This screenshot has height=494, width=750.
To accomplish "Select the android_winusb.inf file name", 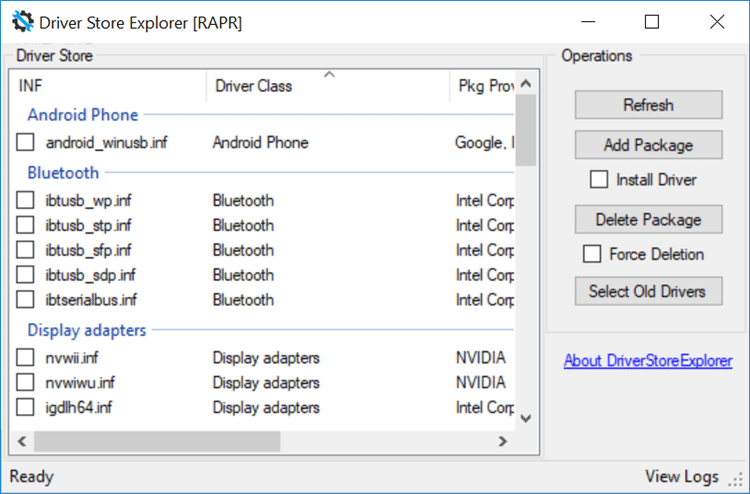I will 107,143.
